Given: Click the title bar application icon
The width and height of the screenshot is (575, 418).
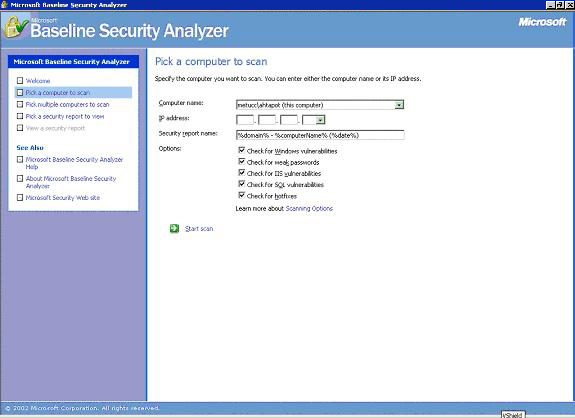Looking at the screenshot, I should (x=4, y=4).
